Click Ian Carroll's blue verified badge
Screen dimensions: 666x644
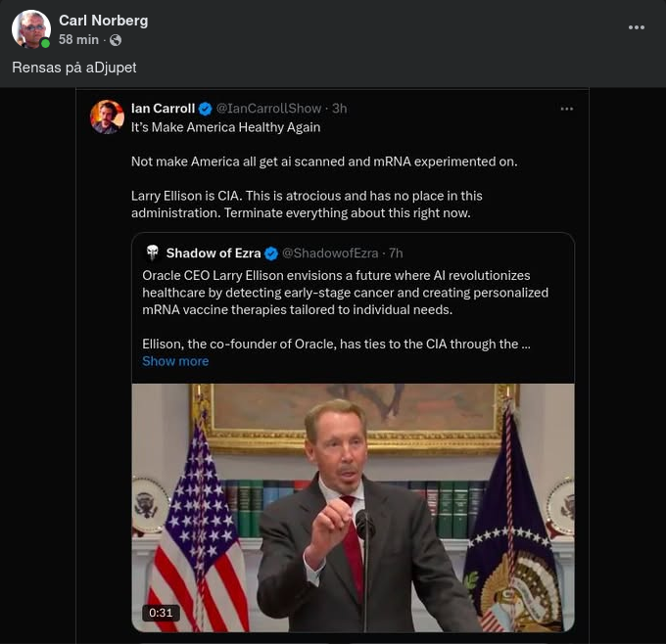coord(206,109)
